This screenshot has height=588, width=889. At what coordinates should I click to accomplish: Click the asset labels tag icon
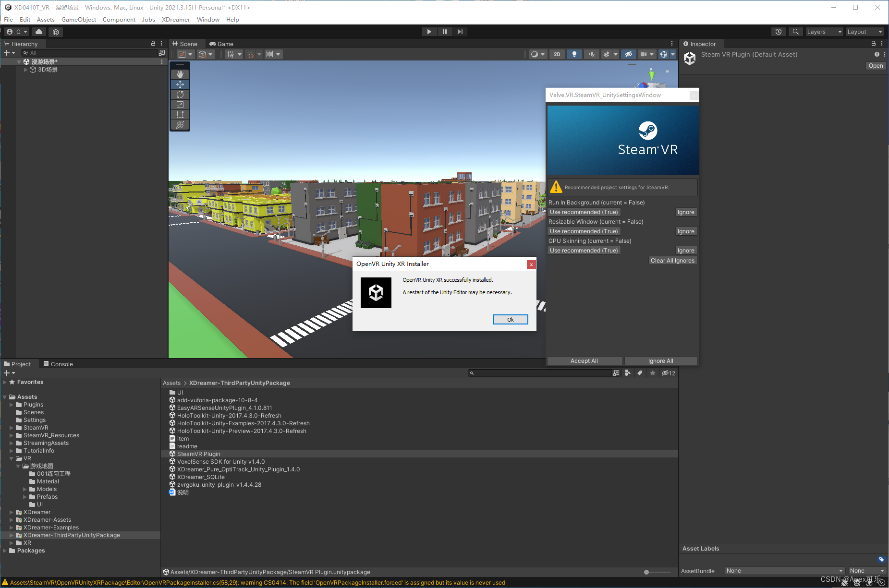coord(881,559)
